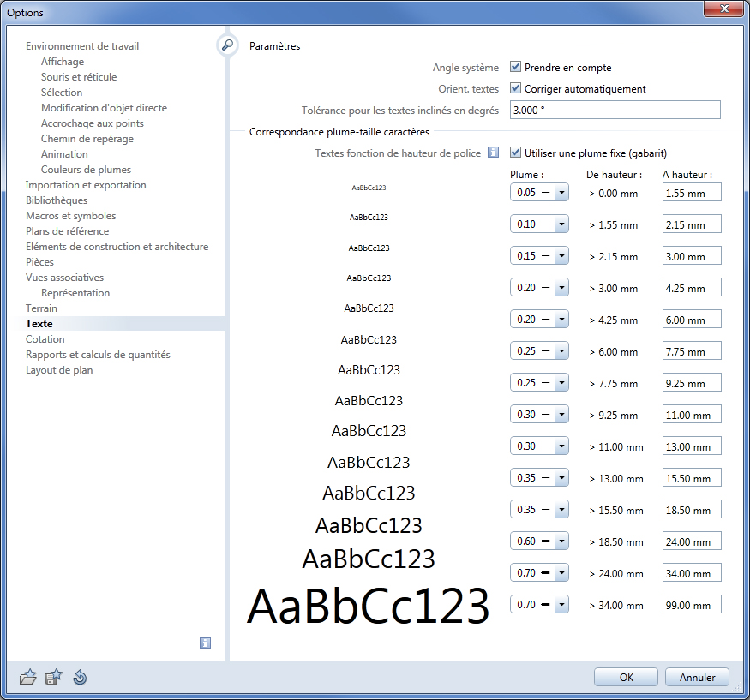The height and width of the screenshot is (700, 750).
Task: Select Eléments de construction et architecture
Action: [x=117, y=246]
